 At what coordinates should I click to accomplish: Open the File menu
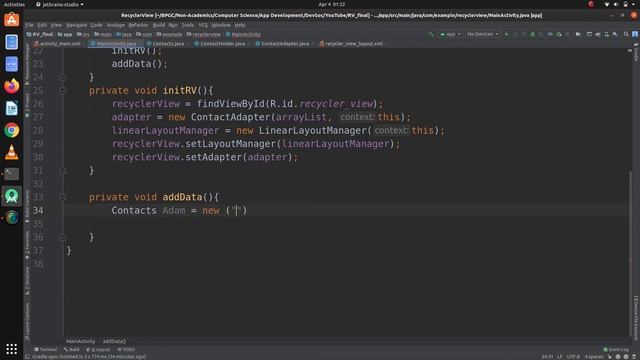[29, 25]
